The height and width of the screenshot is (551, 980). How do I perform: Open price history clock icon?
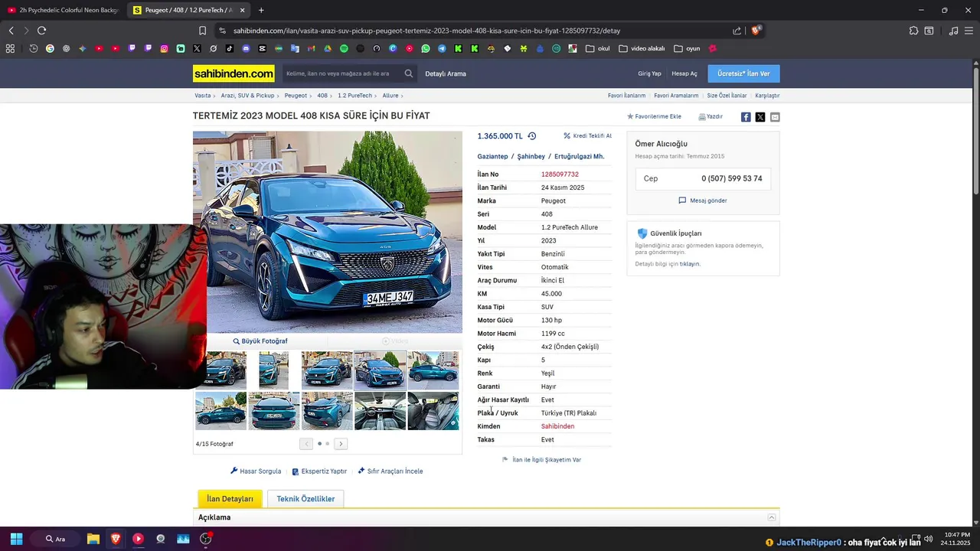532,136
